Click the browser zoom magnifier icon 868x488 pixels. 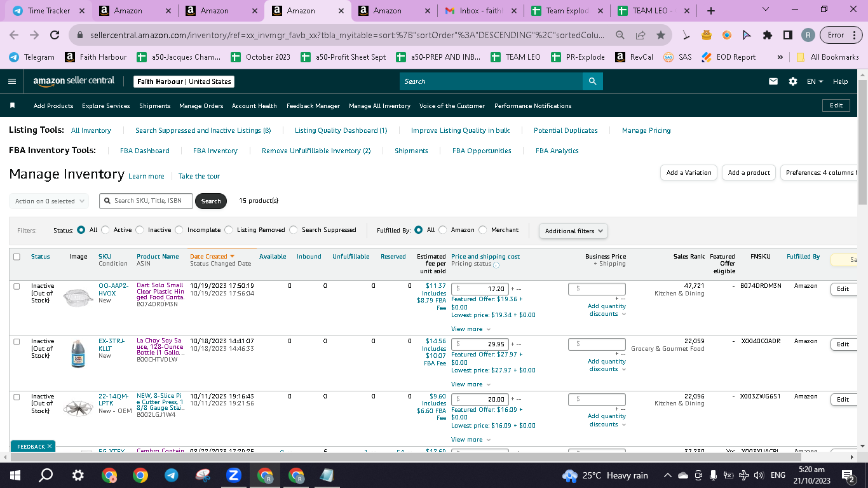[x=620, y=35]
